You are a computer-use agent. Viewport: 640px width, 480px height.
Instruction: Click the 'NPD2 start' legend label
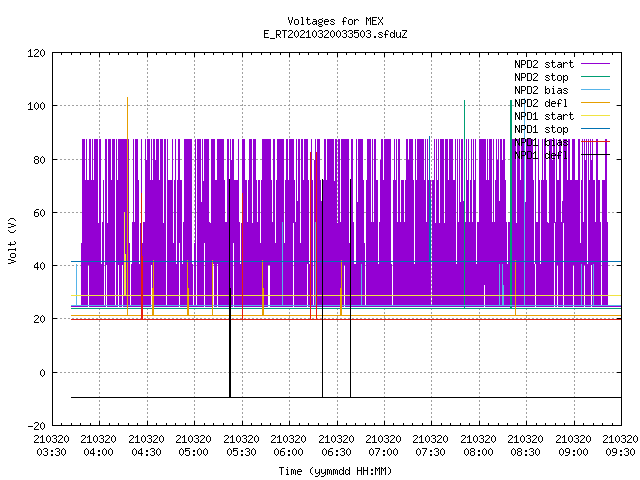click(x=544, y=64)
